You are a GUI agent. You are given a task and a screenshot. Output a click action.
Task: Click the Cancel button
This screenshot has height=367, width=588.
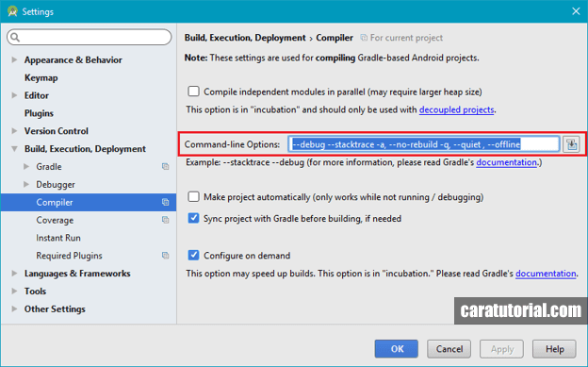(449, 349)
